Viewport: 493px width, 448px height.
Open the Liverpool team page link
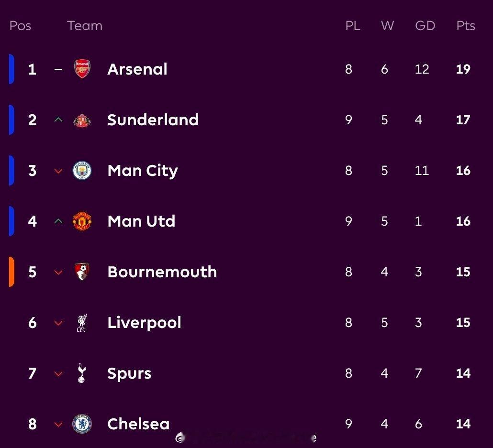[144, 323]
